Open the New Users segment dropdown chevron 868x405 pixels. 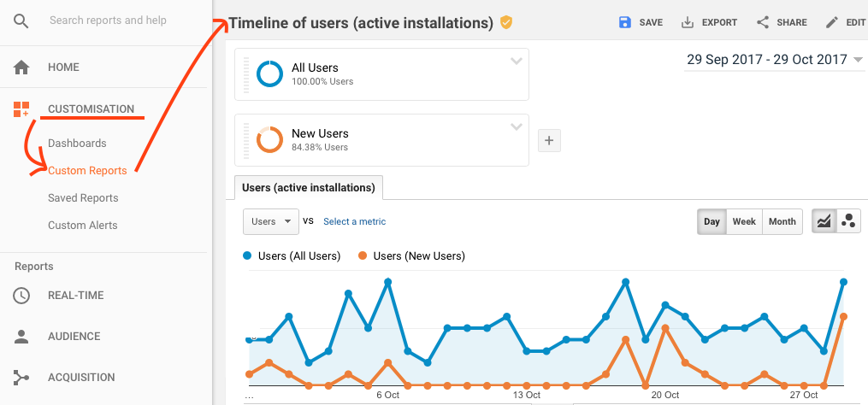516,127
